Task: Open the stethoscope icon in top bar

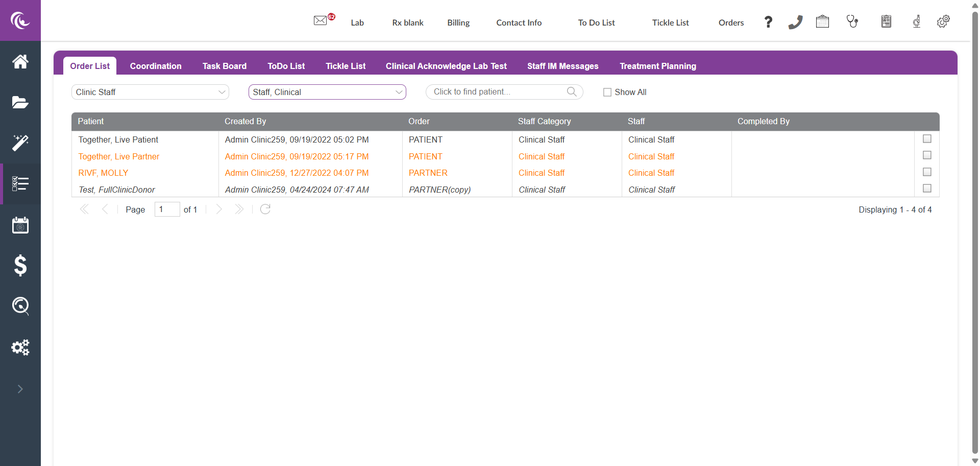Action: [852, 21]
